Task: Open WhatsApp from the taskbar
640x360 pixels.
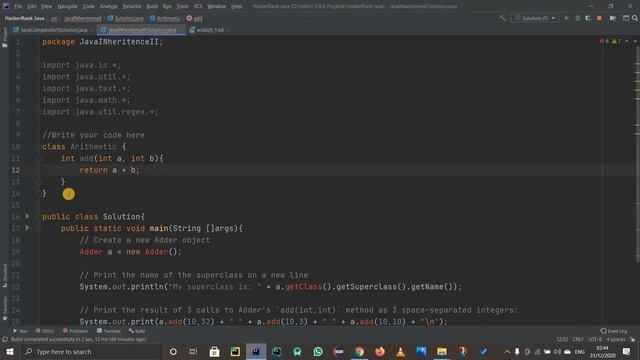Action: click(318, 351)
